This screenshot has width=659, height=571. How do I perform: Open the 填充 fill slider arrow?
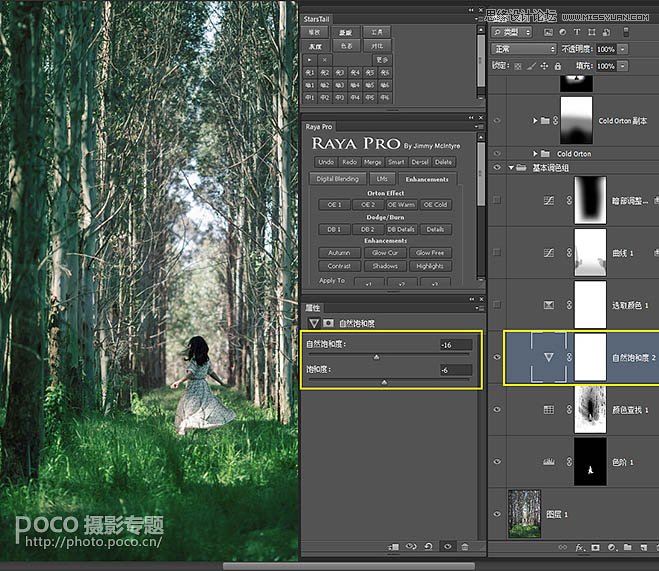(x=623, y=66)
